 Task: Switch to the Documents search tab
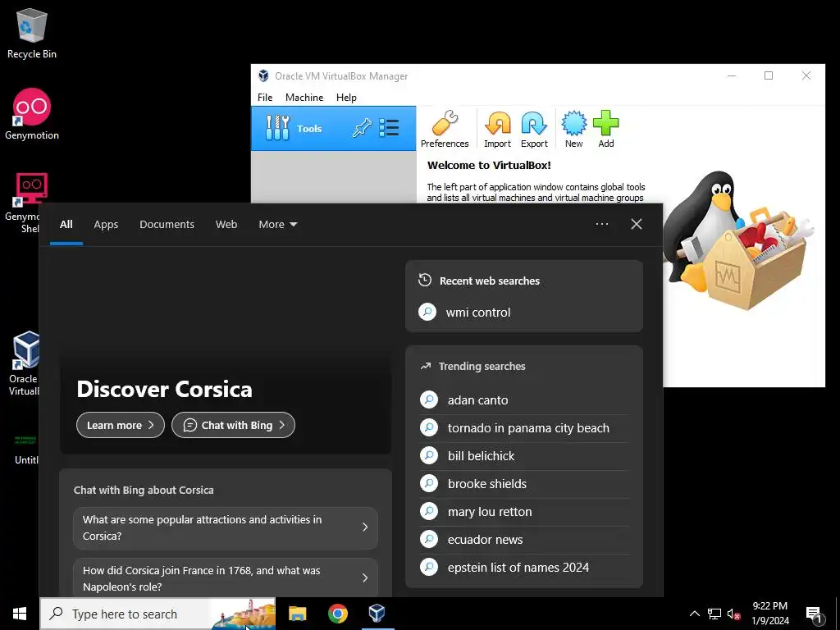pos(167,225)
